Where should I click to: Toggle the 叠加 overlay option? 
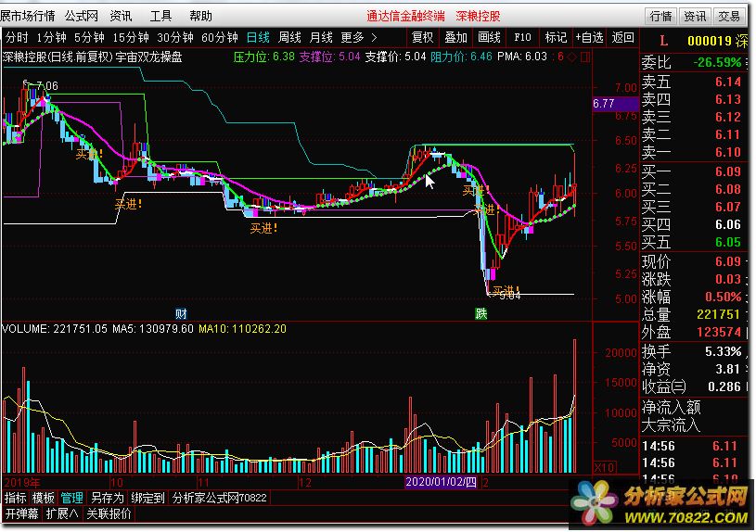coord(455,37)
